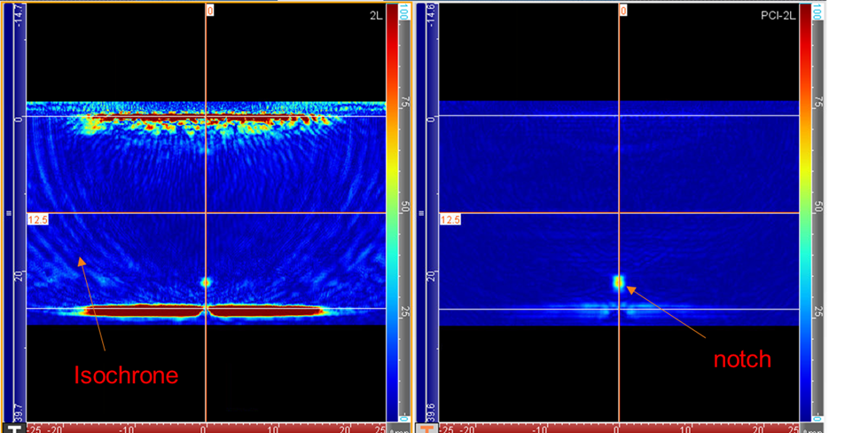
Task: Click the left panel amplitude color palette bar
Action: click(393, 213)
